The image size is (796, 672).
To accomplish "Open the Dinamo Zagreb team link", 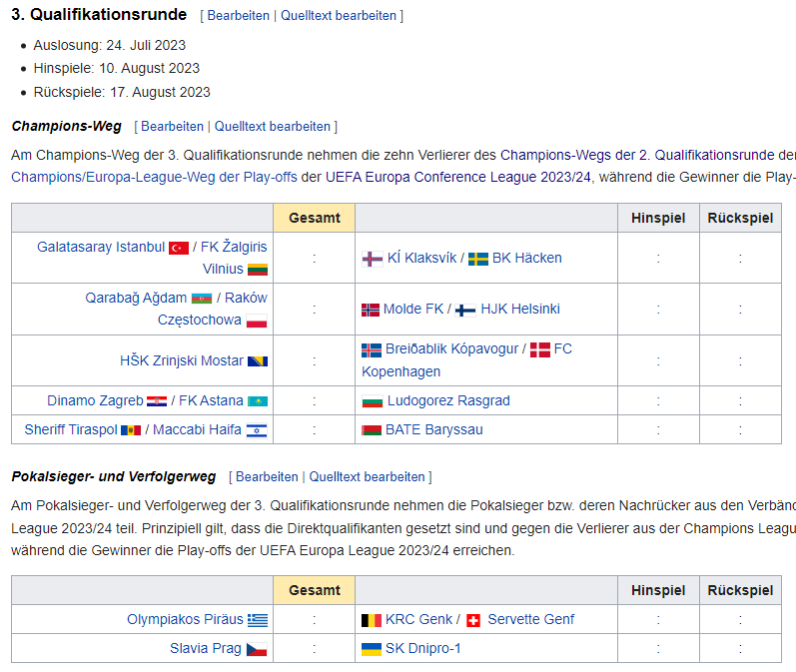I will click(x=95, y=400).
